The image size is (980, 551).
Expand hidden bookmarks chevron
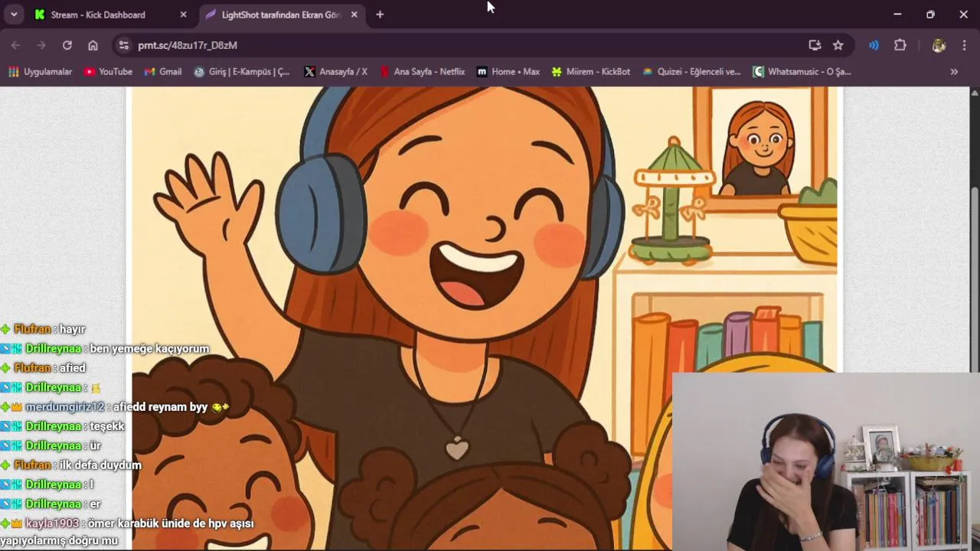coord(954,71)
